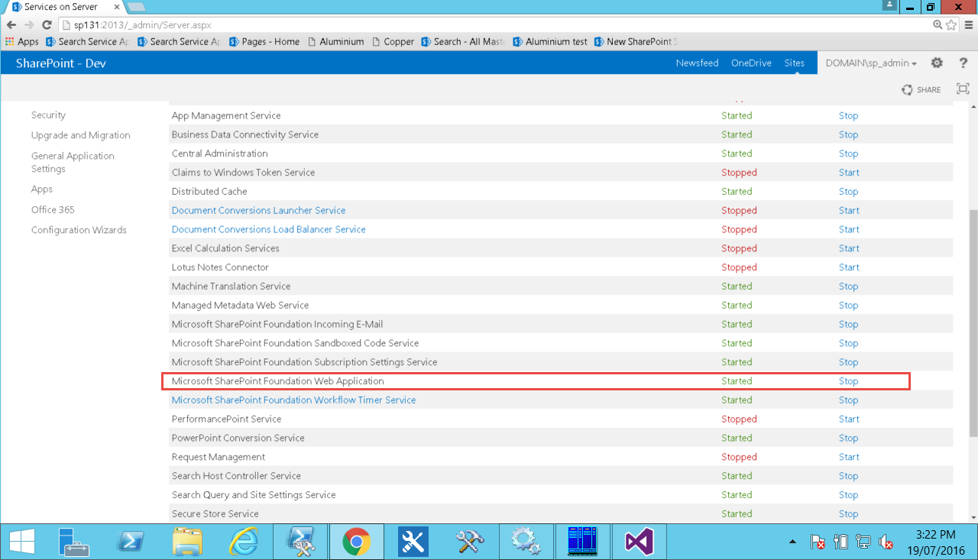Screen dimensions: 978x560
Task: Reload the Services on Server page
Action: click(47, 24)
